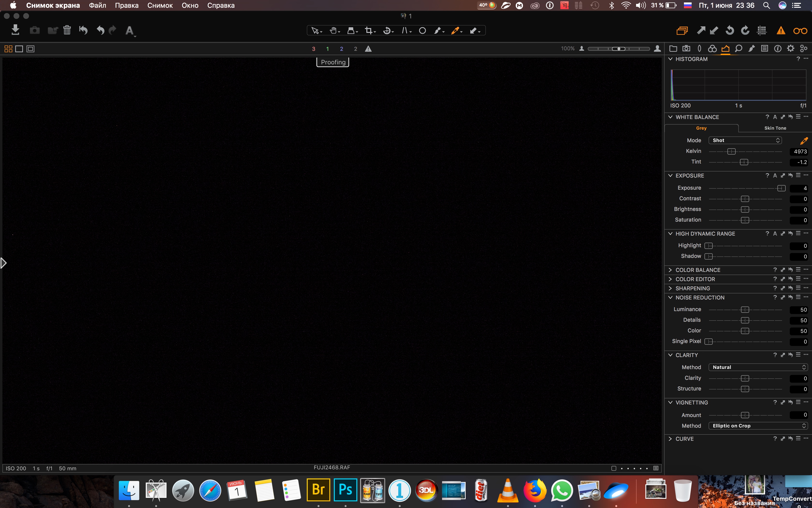
Task: Apply adjustments with the down-arrow icon
Action: [x=714, y=30]
